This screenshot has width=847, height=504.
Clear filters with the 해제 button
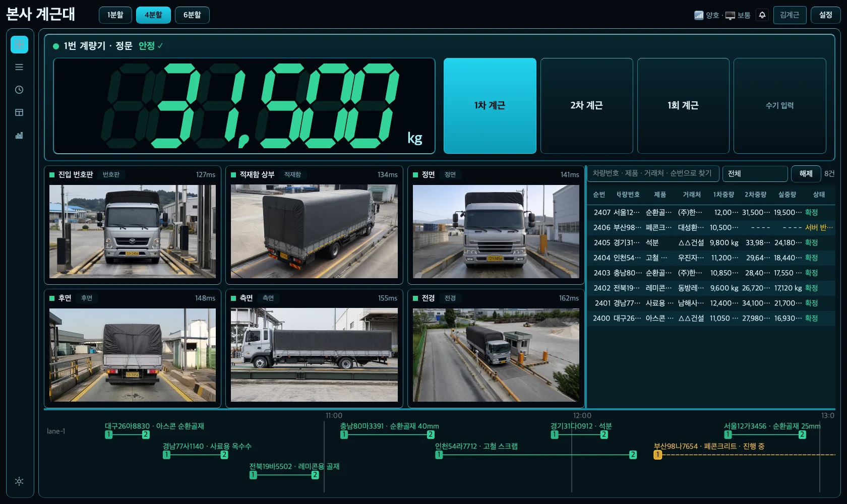point(806,173)
